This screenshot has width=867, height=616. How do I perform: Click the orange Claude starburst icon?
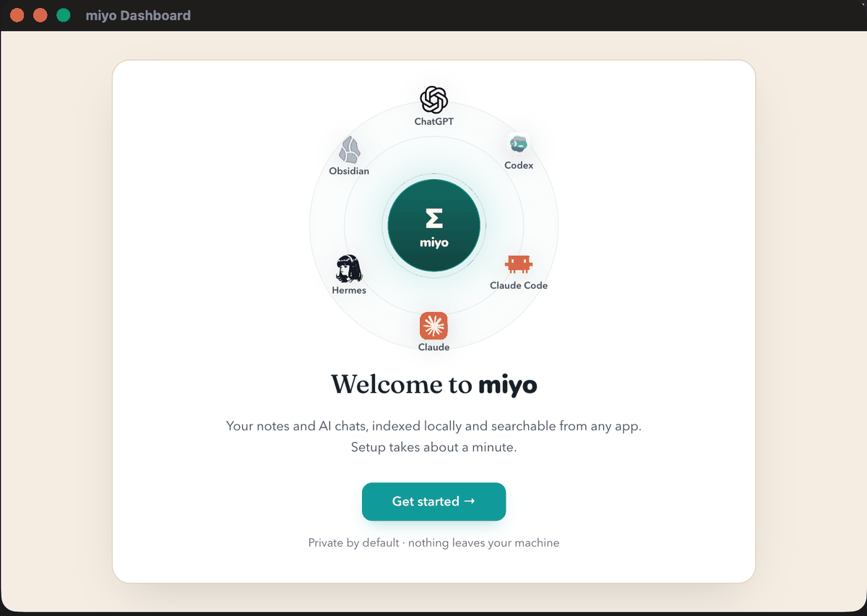[x=433, y=326]
